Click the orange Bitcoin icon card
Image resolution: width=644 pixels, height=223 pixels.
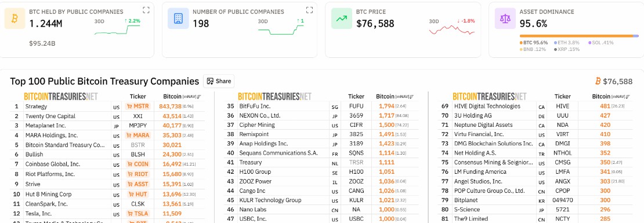tap(15, 19)
